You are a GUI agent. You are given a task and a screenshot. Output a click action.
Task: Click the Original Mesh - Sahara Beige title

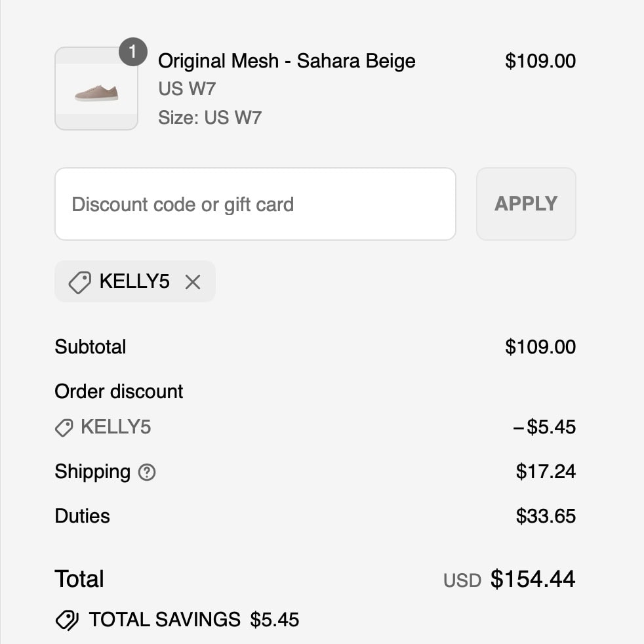coord(287,61)
